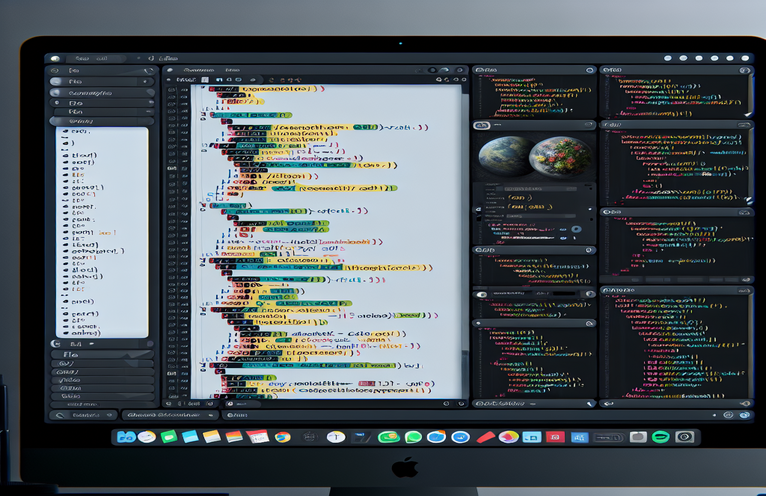Click the round icon at top-left of the sidebar
This screenshot has width=766, height=496.
point(54,59)
